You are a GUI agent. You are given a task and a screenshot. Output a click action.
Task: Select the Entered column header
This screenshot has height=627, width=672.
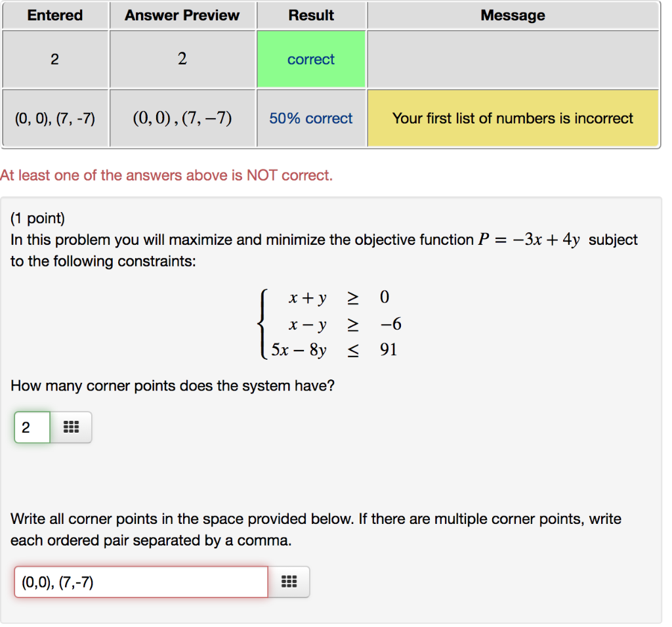(54, 15)
